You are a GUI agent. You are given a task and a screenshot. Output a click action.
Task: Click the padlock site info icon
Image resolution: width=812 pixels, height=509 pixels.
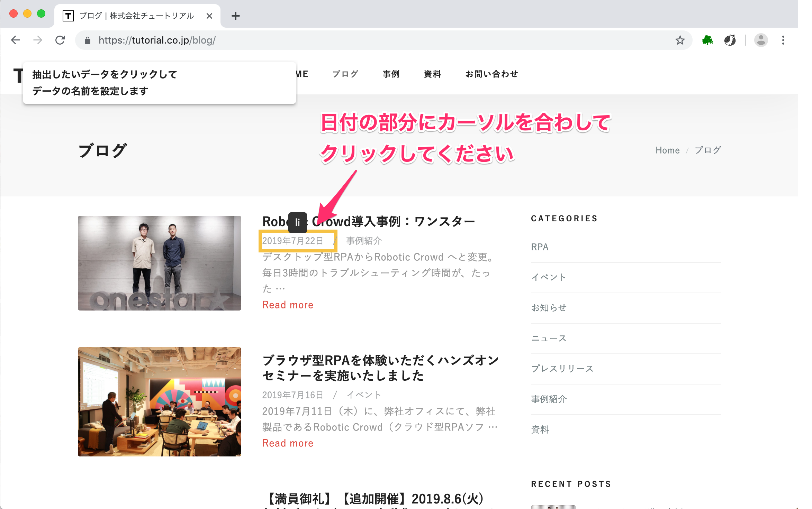pos(88,40)
